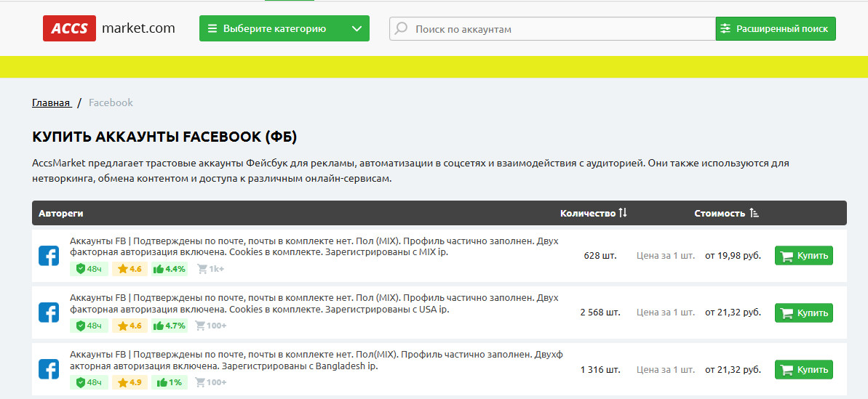Click the 2 568 шт. quantity value
The width and height of the screenshot is (868, 399).
pyautogui.click(x=600, y=313)
